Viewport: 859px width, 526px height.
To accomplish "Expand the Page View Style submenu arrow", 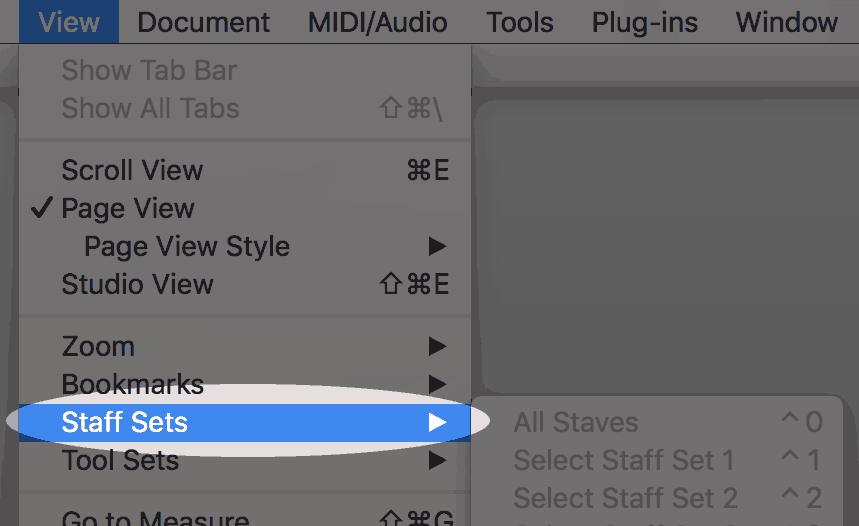I will pyautogui.click(x=437, y=246).
